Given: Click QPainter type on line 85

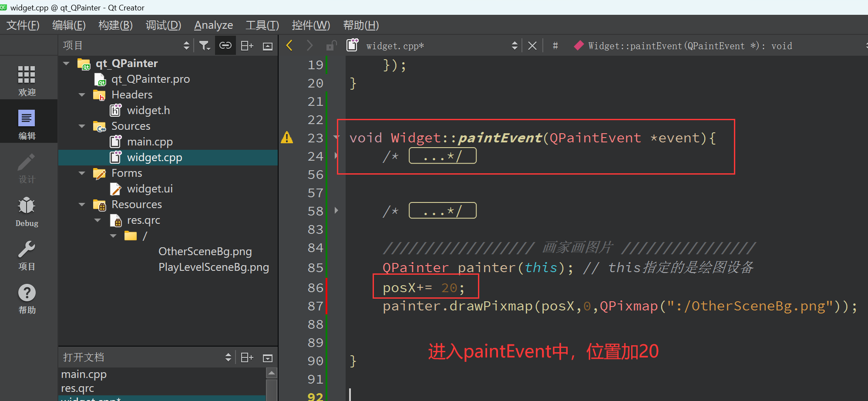Looking at the screenshot, I should point(415,267).
